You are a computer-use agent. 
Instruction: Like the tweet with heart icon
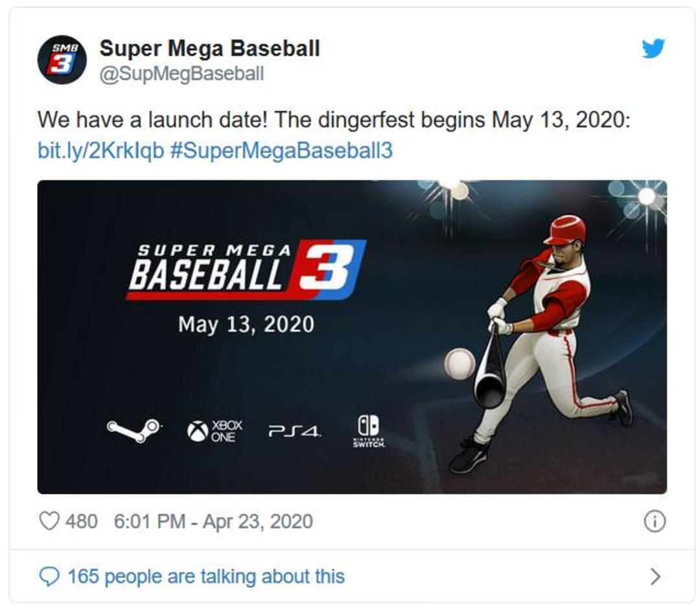point(49,521)
